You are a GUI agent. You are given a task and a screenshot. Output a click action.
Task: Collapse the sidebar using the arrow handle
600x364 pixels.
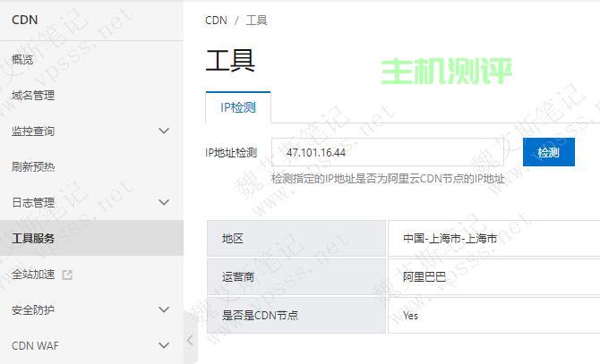point(189,340)
